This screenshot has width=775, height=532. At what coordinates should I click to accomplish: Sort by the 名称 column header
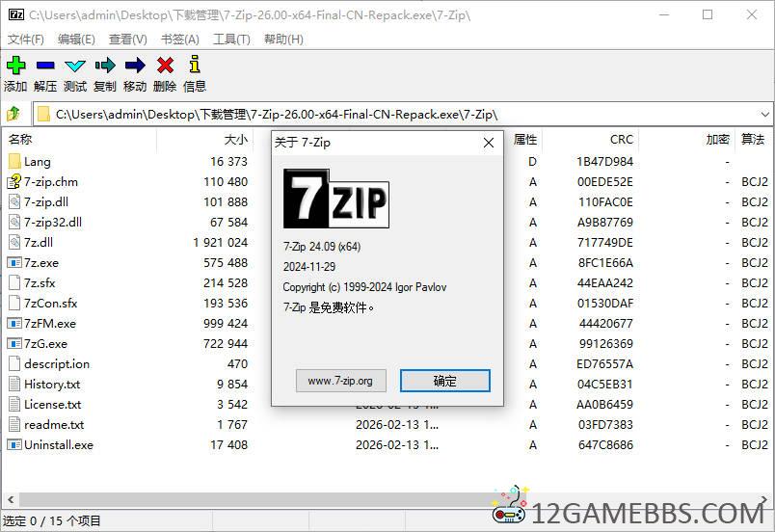79,140
